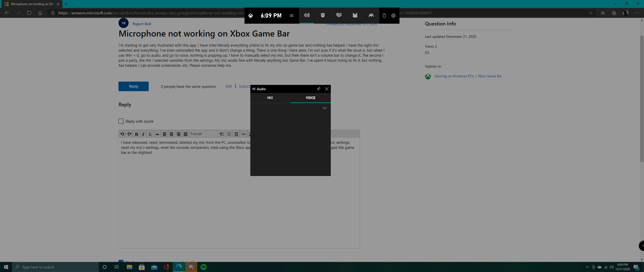Open the Performance widget in Game Bar
Viewport: 644px width, 272px height.
(339, 15)
